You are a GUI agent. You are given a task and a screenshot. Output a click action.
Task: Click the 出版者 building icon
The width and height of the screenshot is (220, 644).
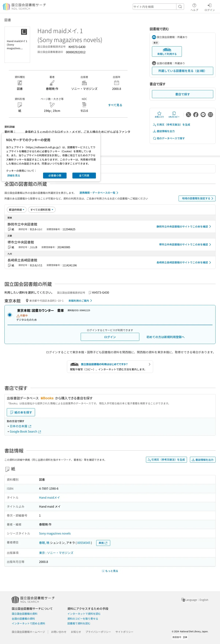click(x=84, y=83)
